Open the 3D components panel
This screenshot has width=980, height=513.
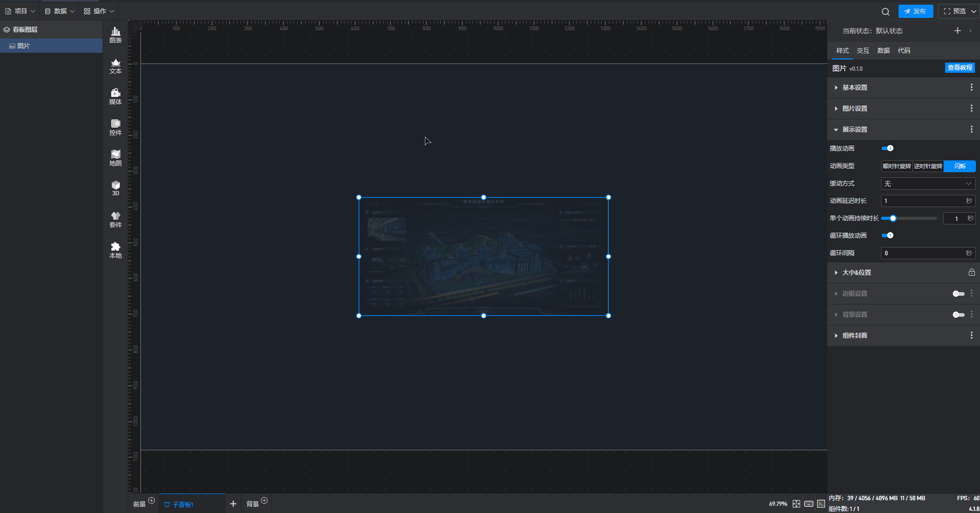click(115, 188)
